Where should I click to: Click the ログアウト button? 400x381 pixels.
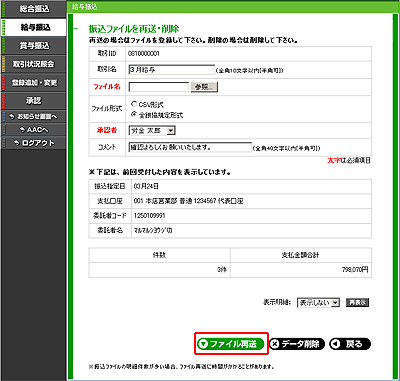(33, 143)
